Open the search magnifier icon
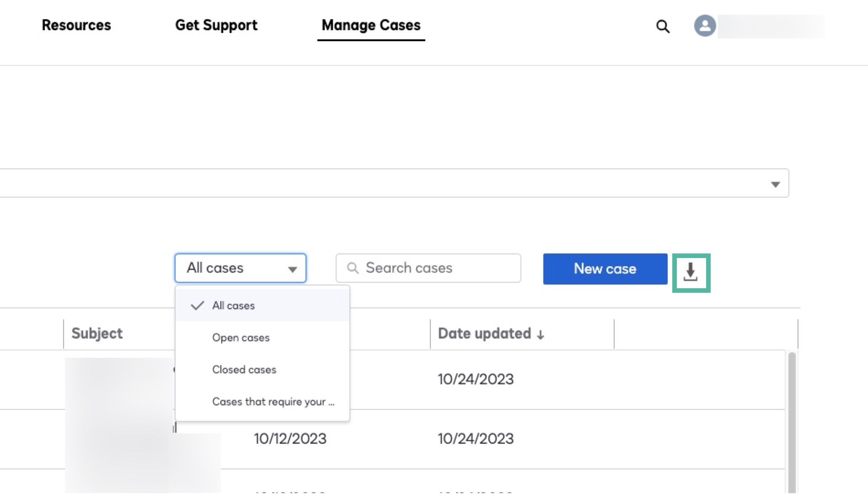This screenshot has height=495, width=868. [662, 26]
